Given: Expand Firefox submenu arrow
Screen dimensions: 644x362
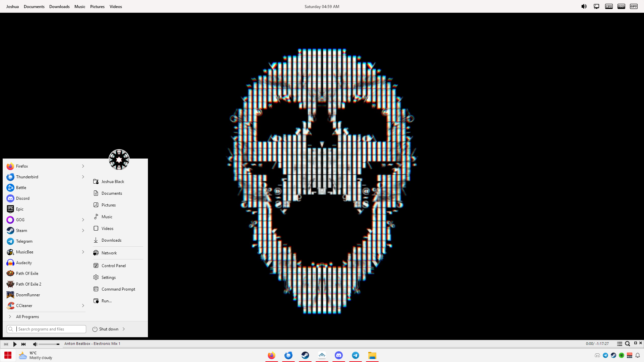Looking at the screenshot, I should [83, 166].
